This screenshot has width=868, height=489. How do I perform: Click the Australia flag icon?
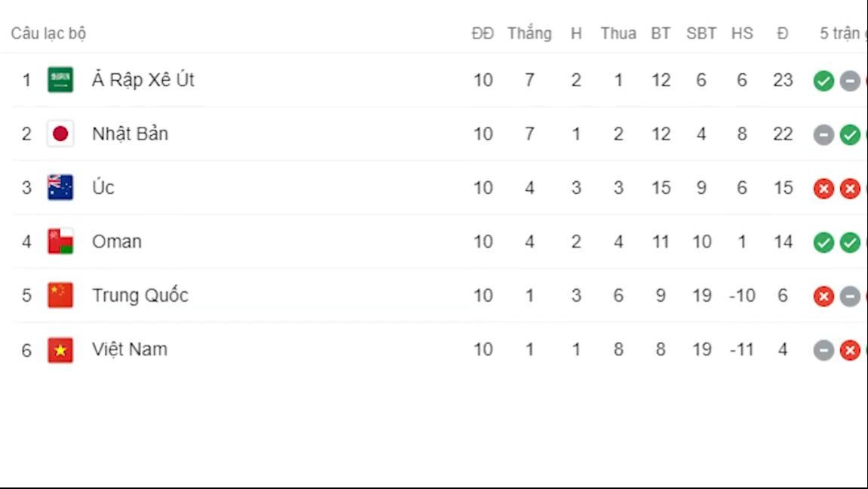(60, 187)
